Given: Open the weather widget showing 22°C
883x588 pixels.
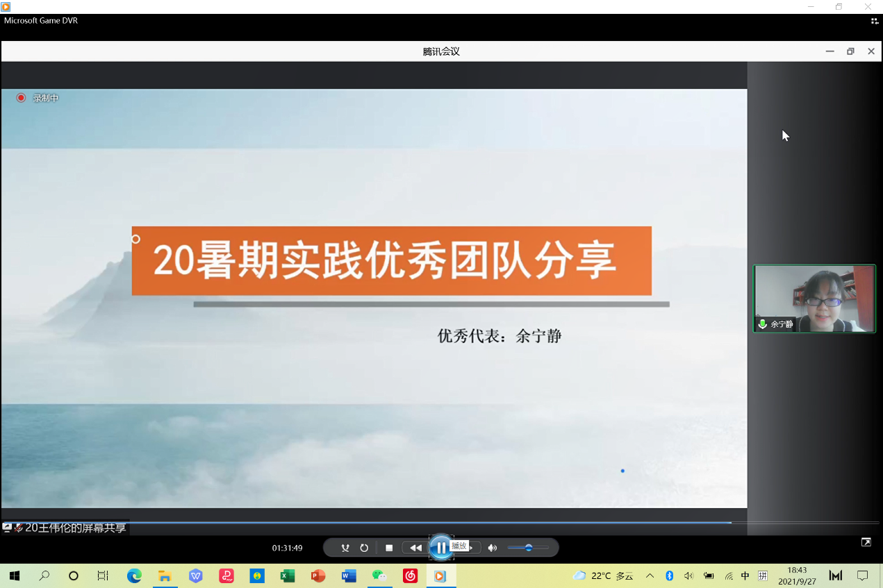Looking at the screenshot, I should click(x=603, y=576).
